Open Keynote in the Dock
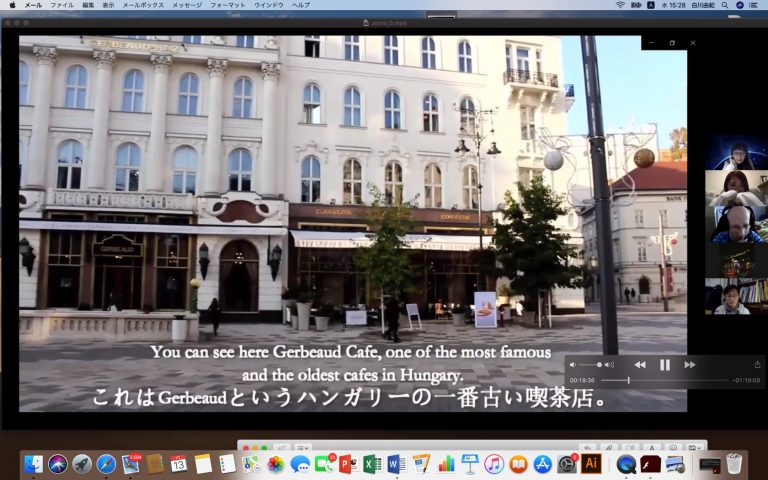This screenshot has width=768, height=480. (470, 463)
